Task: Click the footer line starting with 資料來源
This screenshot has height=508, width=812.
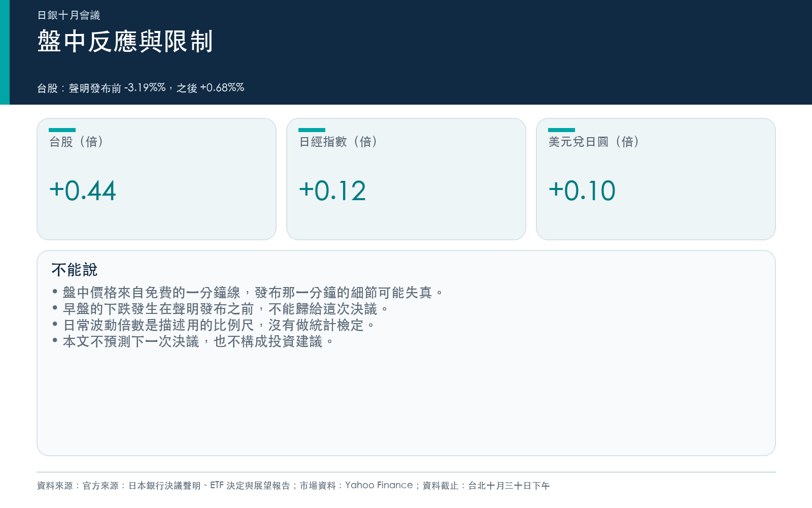Action: (293, 486)
